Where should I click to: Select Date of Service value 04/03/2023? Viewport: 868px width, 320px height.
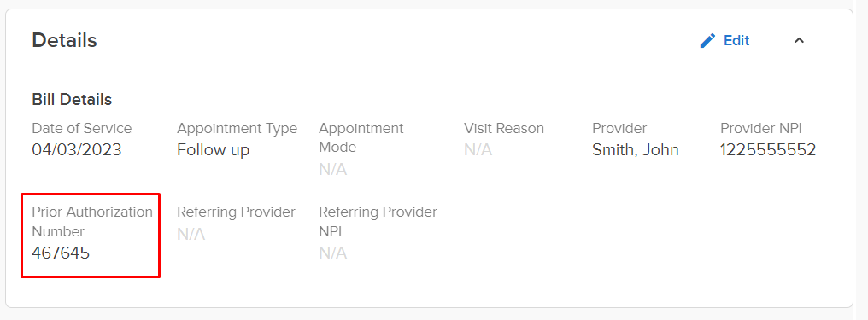pos(77,150)
